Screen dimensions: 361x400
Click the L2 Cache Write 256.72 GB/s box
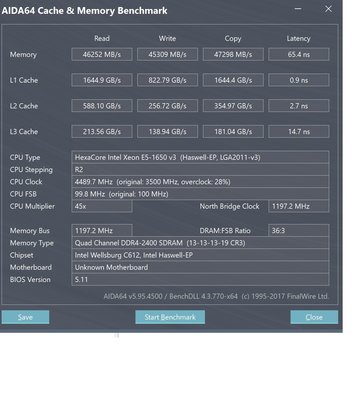pyautogui.click(x=167, y=106)
